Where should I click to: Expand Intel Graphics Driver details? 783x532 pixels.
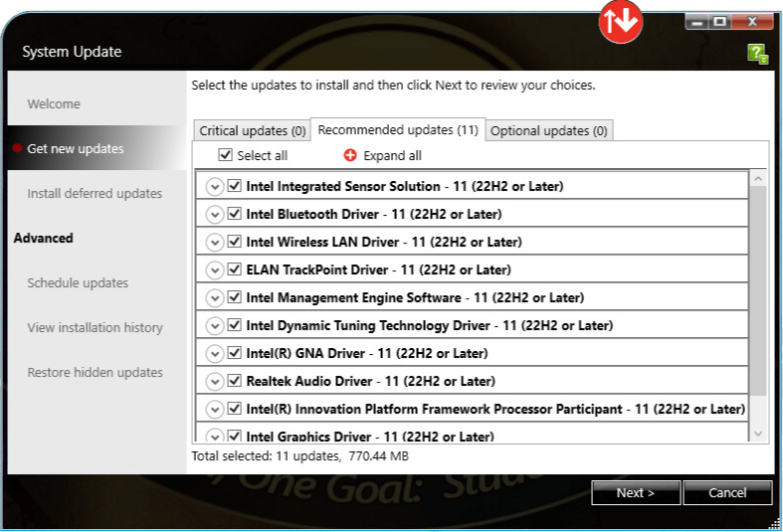[x=215, y=436]
